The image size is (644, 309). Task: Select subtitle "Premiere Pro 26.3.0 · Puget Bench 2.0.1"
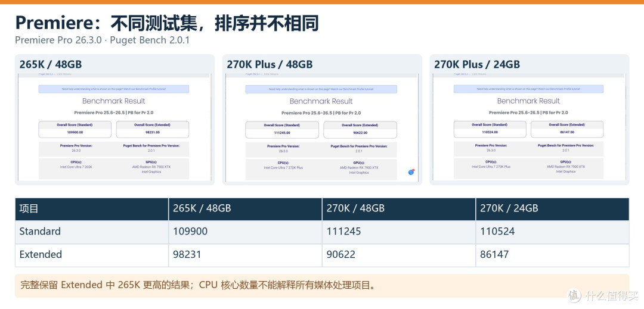pyautogui.click(x=103, y=40)
